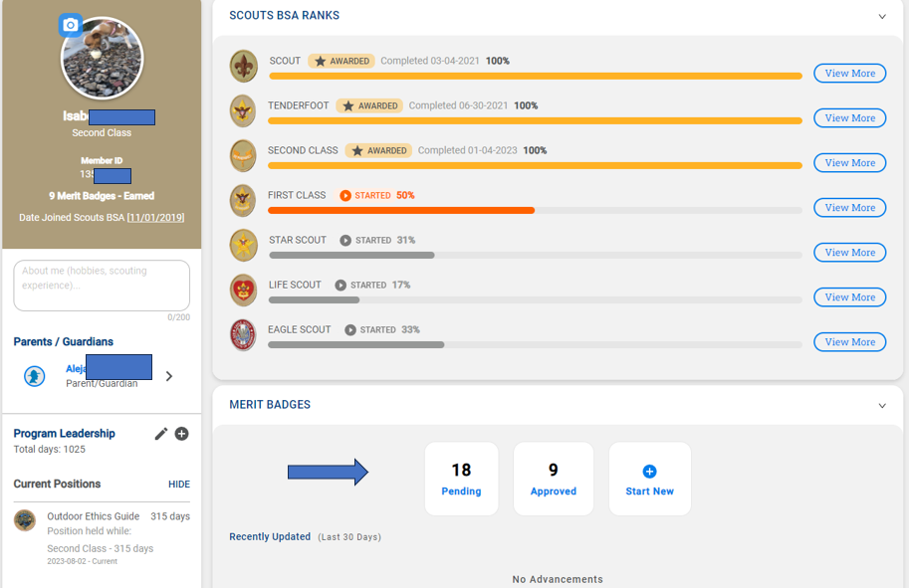Click the Second Class AWARDED star badge
The width and height of the screenshot is (909, 588).
coord(378,150)
